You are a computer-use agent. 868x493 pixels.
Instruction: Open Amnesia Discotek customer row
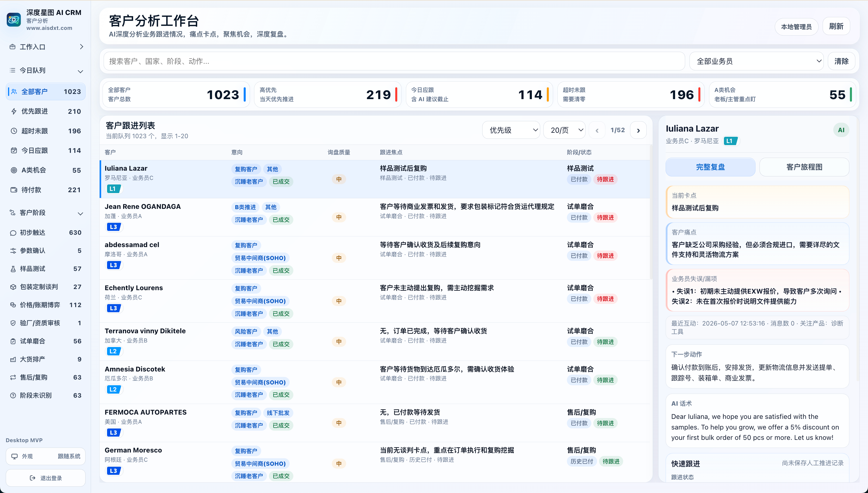[x=375, y=382]
